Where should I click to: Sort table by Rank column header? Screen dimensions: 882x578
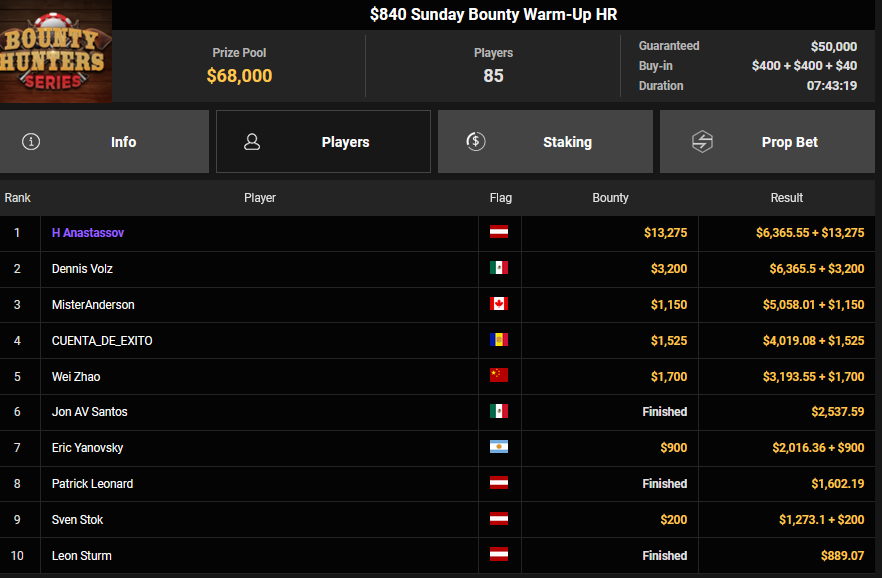pos(18,198)
